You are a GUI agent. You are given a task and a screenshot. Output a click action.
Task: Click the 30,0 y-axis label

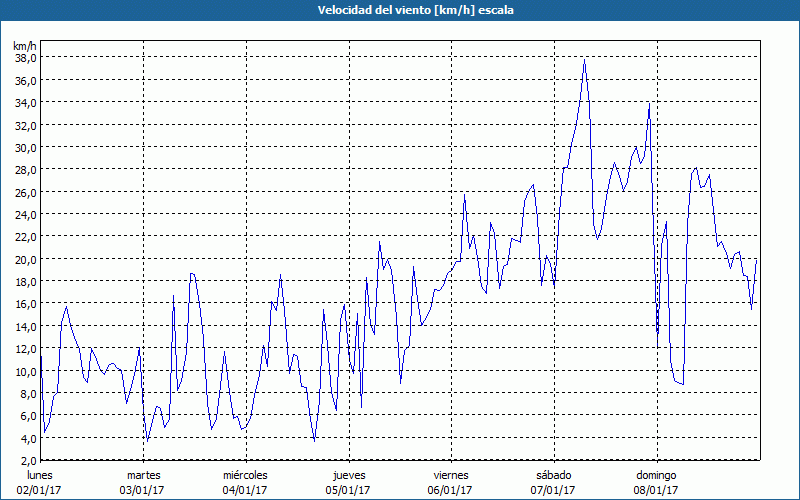click(25, 147)
